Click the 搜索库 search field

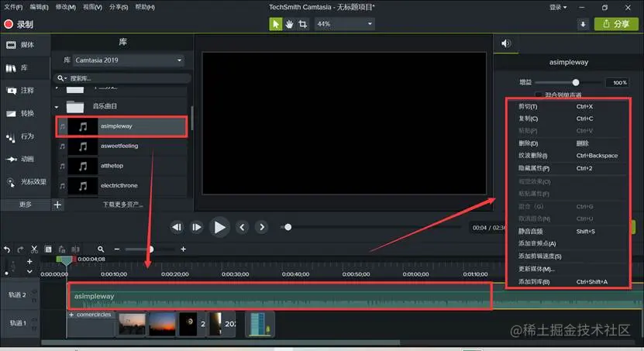128,78
